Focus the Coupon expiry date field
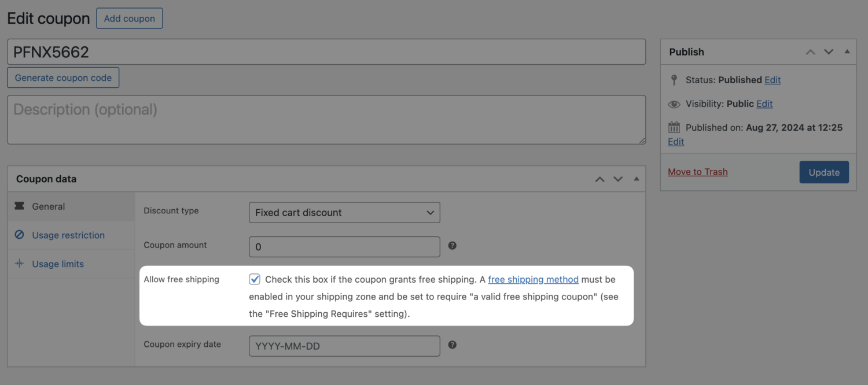 (344, 346)
